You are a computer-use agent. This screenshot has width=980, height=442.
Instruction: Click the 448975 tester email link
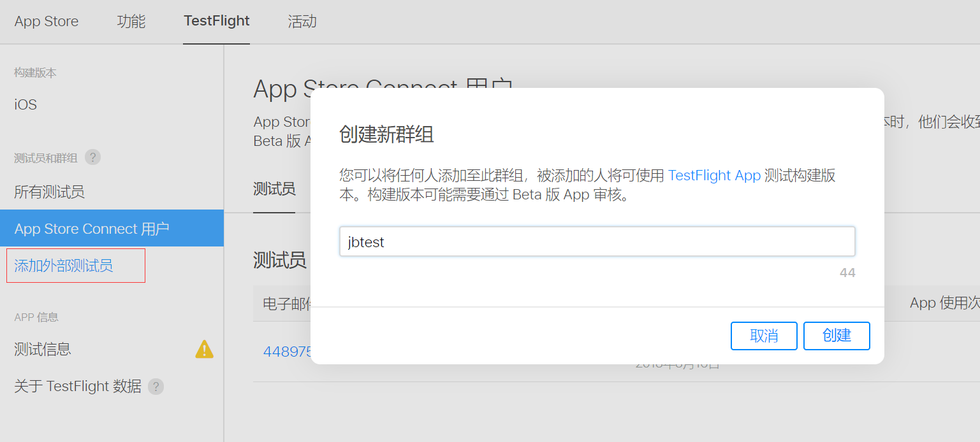point(287,352)
